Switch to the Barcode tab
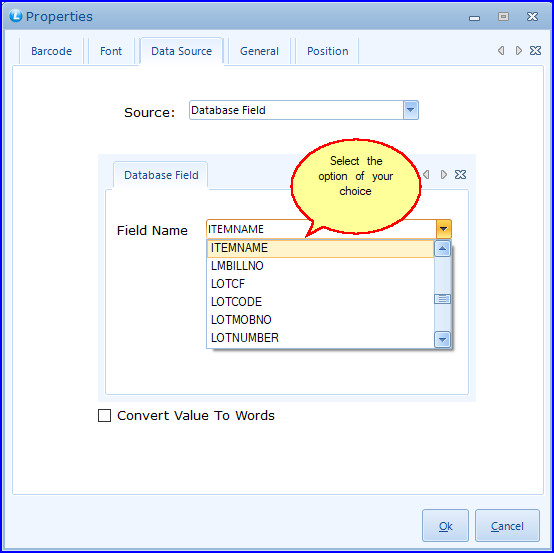The width and height of the screenshot is (554, 553). 51,51
